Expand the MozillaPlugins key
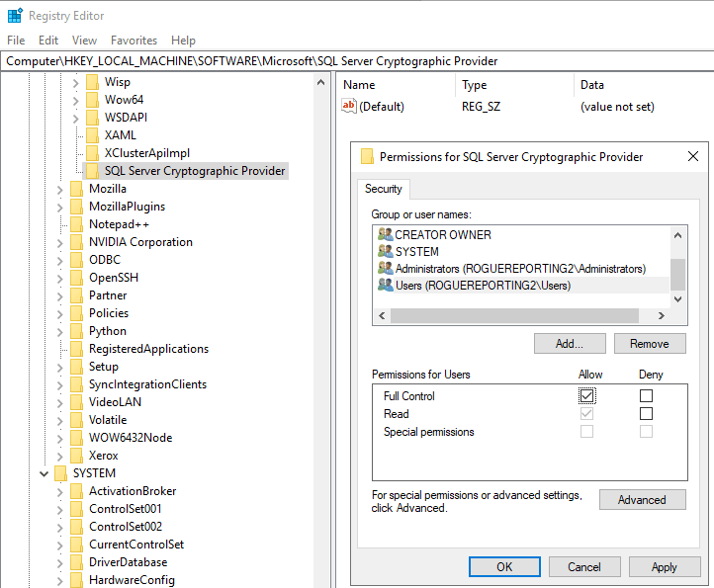 click(59, 208)
